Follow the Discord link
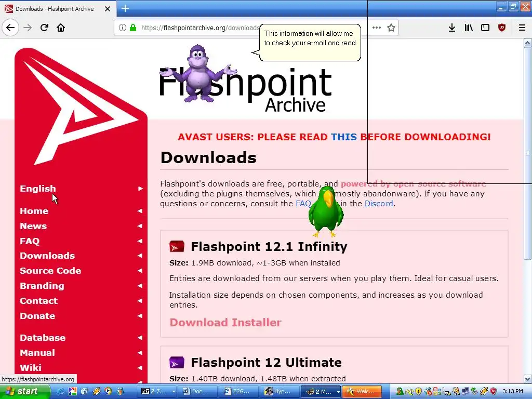Viewport: 532px width, 399px height. coord(379,204)
